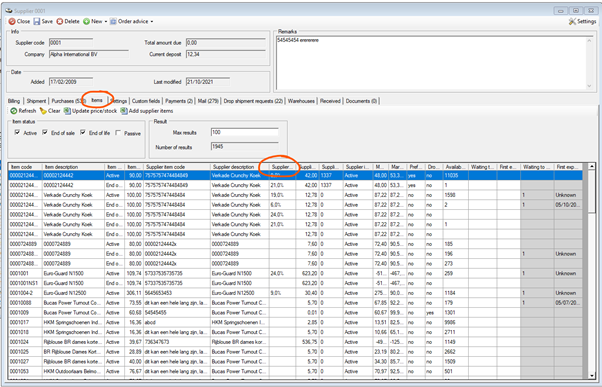Click the 'yes' drop value in row 0001009
Viewport: 602px width, 387px height.
coord(430,313)
